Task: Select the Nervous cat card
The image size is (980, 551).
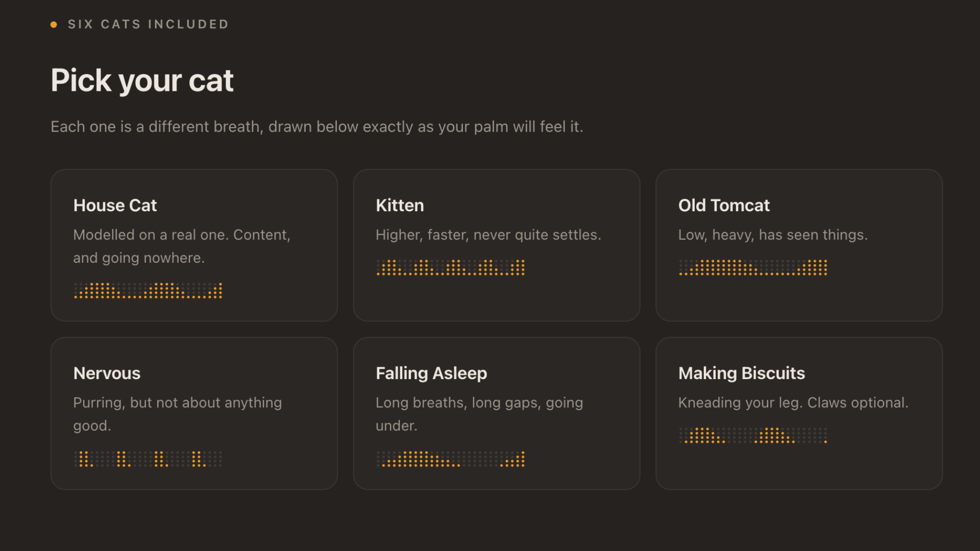Action: click(x=194, y=413)
